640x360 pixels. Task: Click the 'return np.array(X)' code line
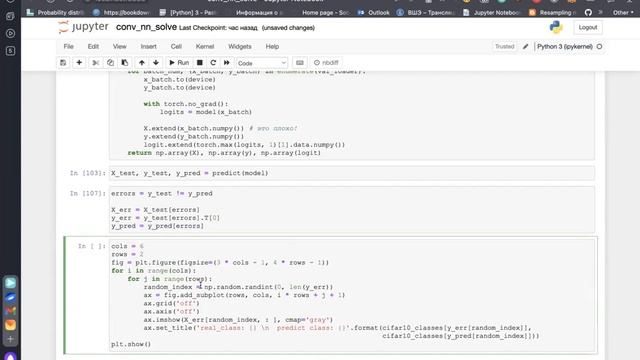pos(224,153)
